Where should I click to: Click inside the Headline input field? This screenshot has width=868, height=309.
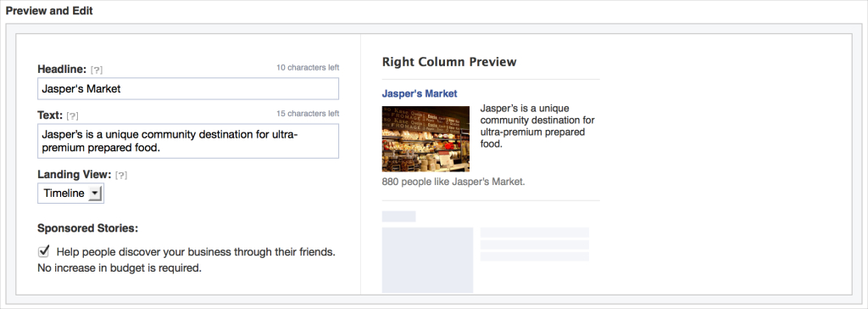[x=188, y=89]
